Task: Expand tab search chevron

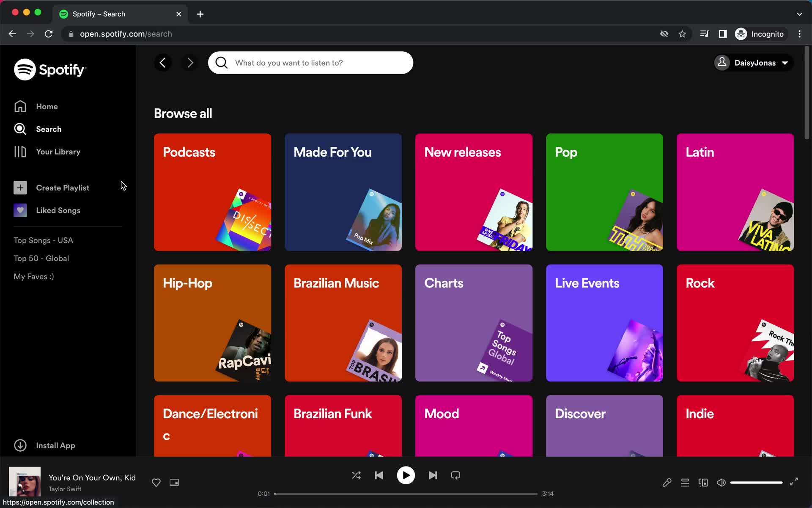Action: (x=799, y=14)
